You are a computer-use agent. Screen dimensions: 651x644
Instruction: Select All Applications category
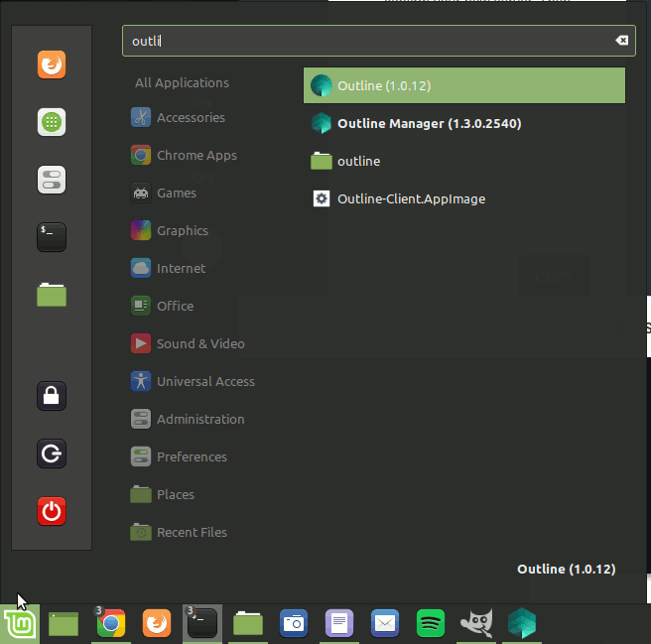(182, 82)
